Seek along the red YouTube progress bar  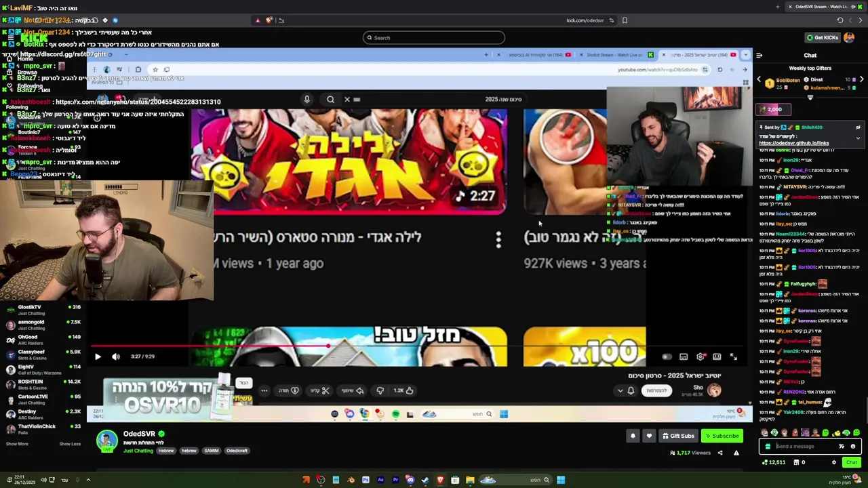click(419, 346)
